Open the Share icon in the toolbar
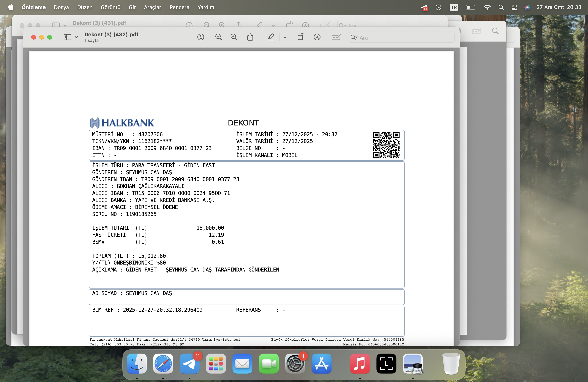588x382 pixels. [x=250, y=37]
